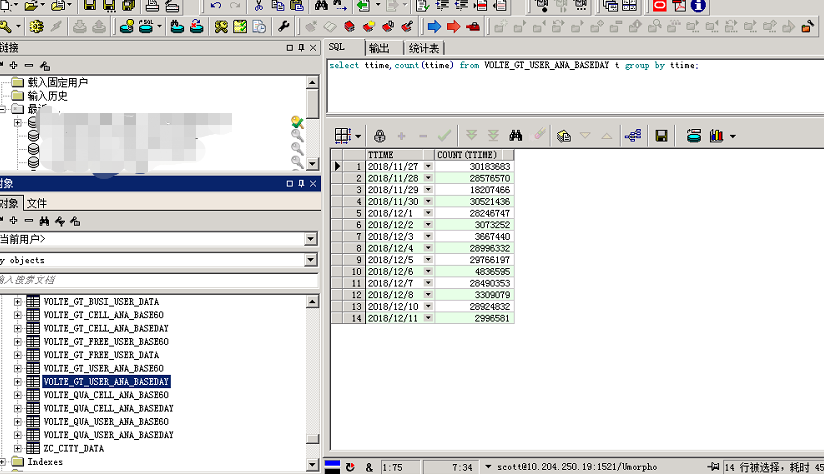Open the checklist to-do icon
Viewport: 824px width, 474px height.
click(x=240, y=26)
